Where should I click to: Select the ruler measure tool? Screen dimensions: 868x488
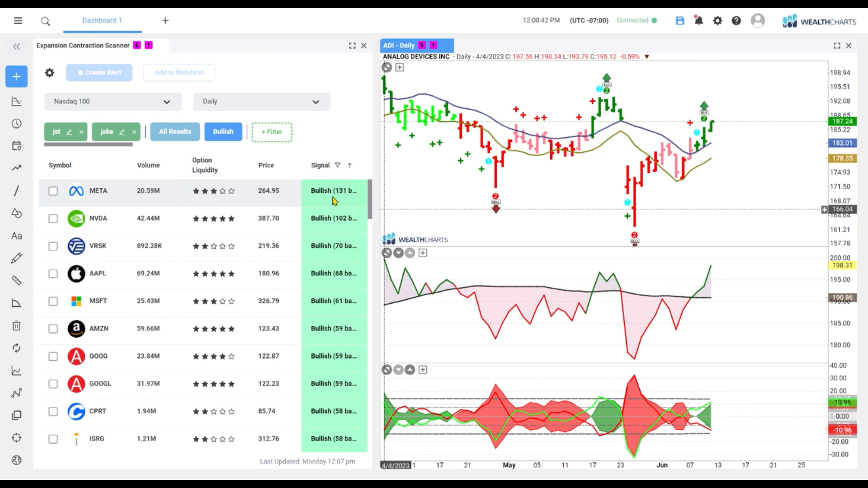click(16, 281)
